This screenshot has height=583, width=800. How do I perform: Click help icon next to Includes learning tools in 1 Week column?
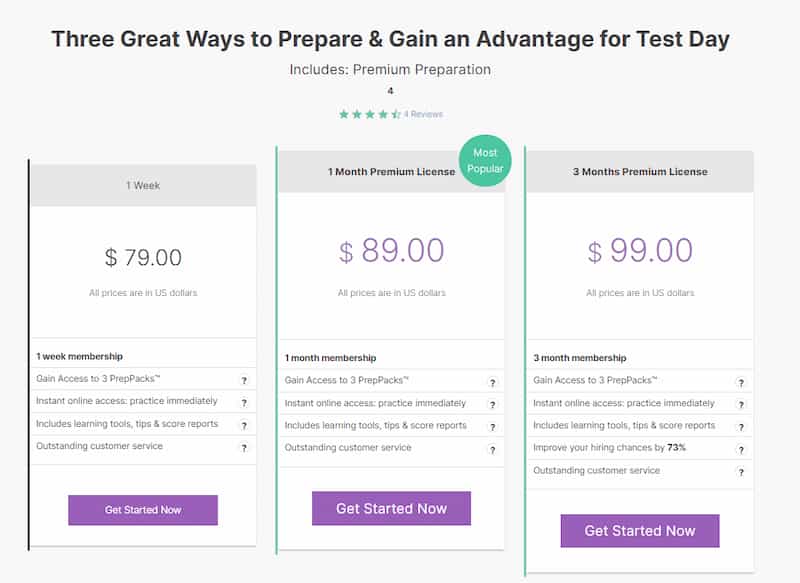pyautogui.click(x=245, y=426)
